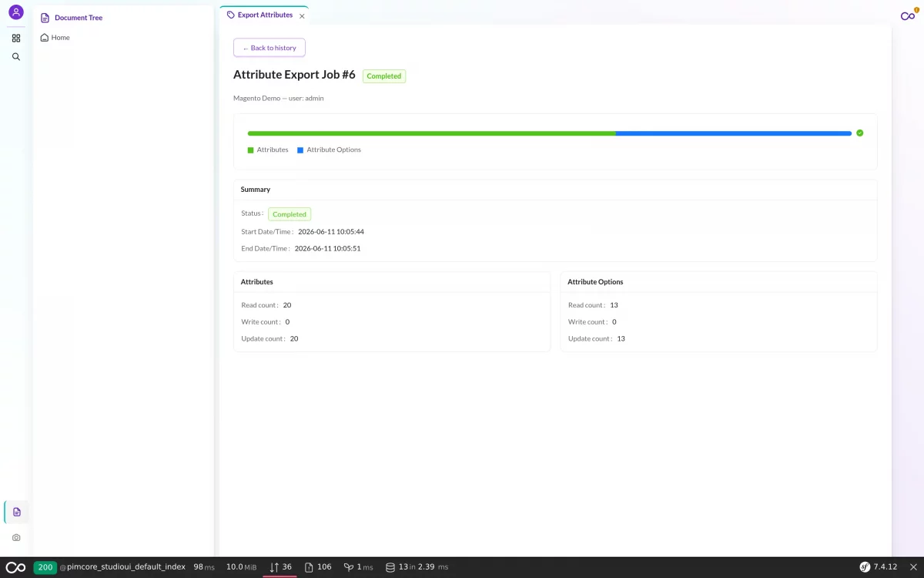Click the tag icon on Export Attributes tab
The width and height of the screenshot is (924, 578).
click(x=231, y=15)
